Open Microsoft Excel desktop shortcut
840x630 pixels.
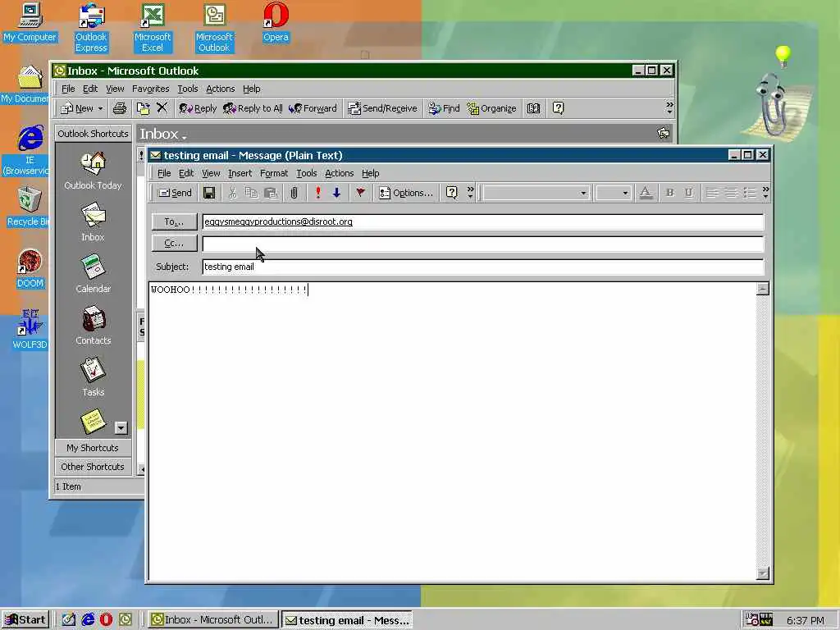click(x=153, y=28)
